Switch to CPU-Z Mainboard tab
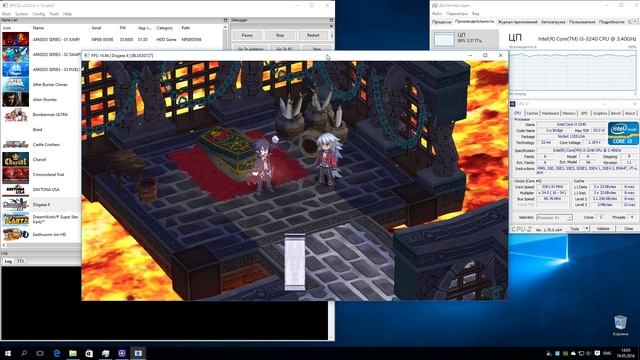 tap(550, 113)
